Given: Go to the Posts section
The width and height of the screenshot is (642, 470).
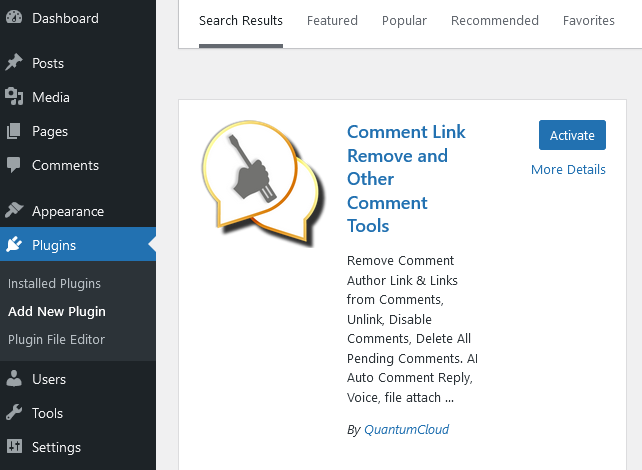Looking at the screenshot, I should tap(48, 63).
